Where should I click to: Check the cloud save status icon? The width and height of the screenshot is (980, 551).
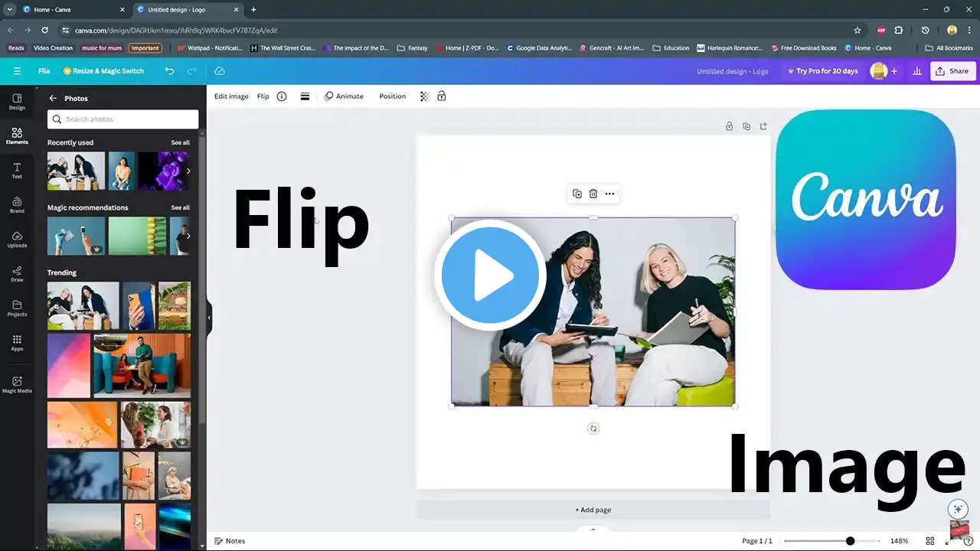(220, 71)
